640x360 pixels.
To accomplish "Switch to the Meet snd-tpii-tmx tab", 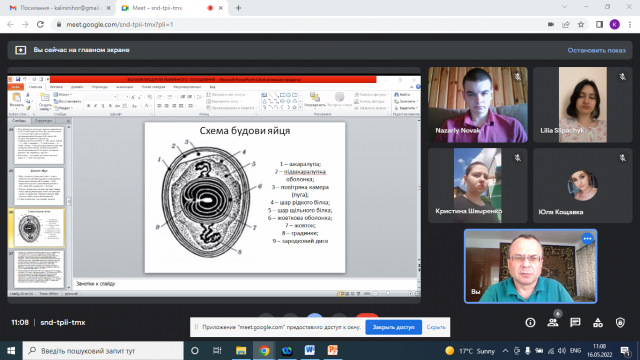I will point(171,8).
